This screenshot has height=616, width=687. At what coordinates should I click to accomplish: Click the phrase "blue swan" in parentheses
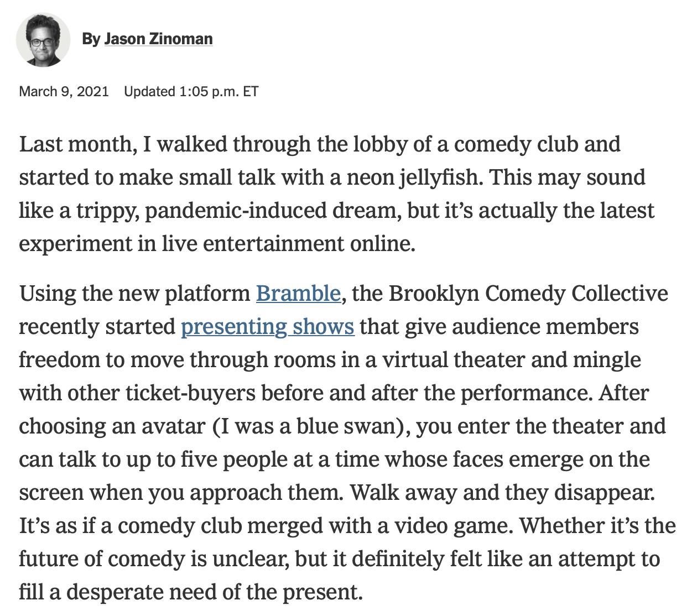click(350, 426)
